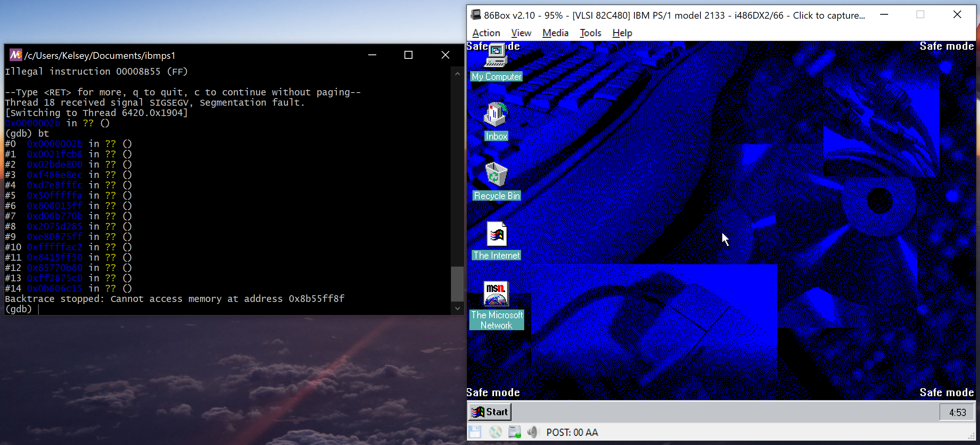Open the Tools menu in 86Box
Viewport: 980px width, 445px height.
pos(590,33)
